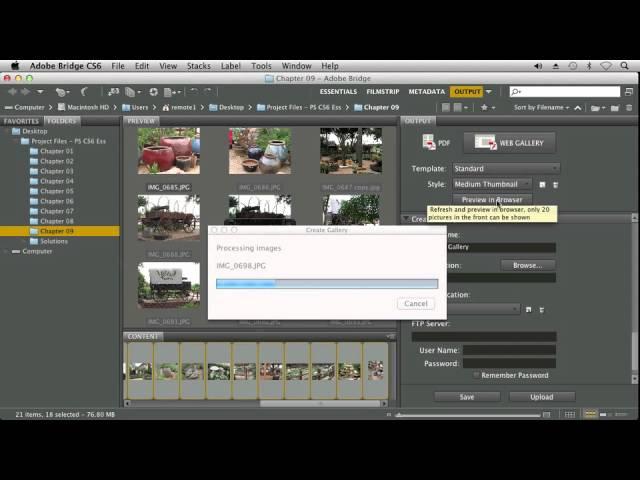Save the current style icon
This screenshot has width=640, height=480.
pos(542,185)
